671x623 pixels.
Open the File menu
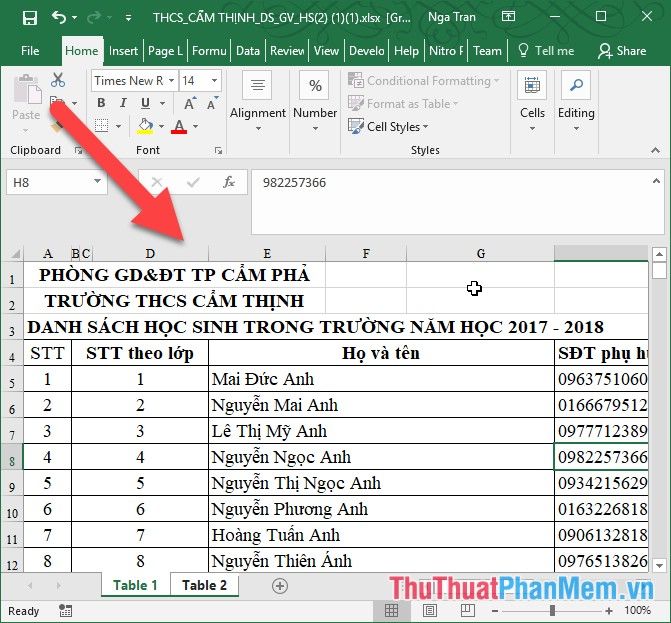pyautogui.click(x=30, y=51)
